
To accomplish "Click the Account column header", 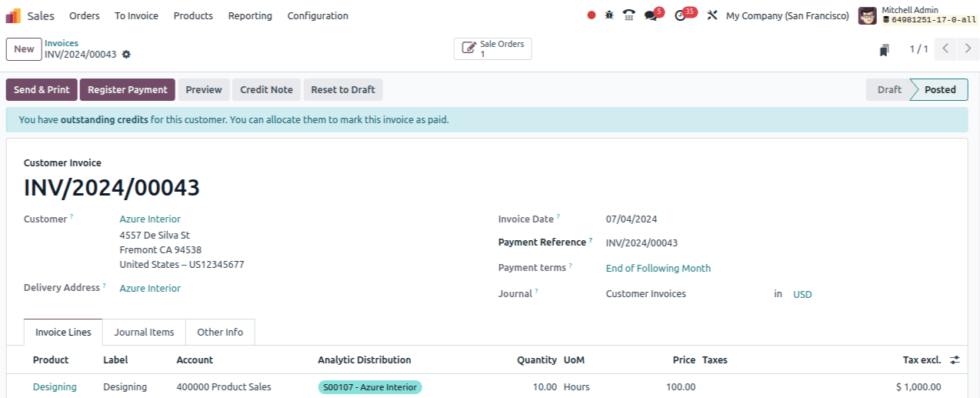I will click(x=195, y=360).
